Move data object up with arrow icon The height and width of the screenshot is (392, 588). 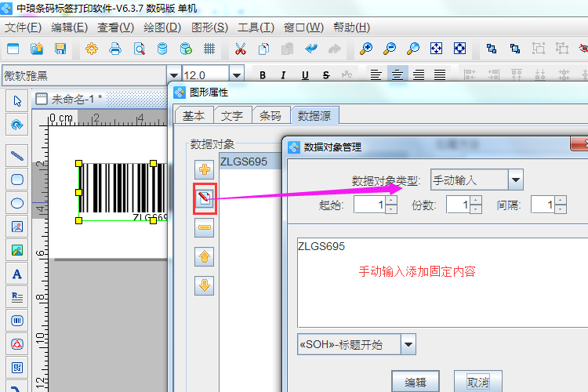click(x=205, y=256)
